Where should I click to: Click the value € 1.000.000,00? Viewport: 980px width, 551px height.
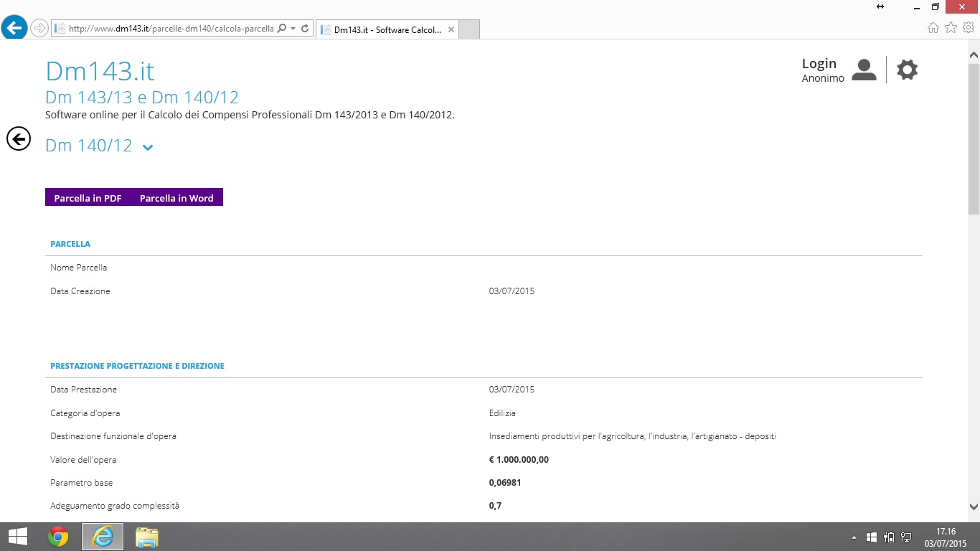(x=519, y=460)
